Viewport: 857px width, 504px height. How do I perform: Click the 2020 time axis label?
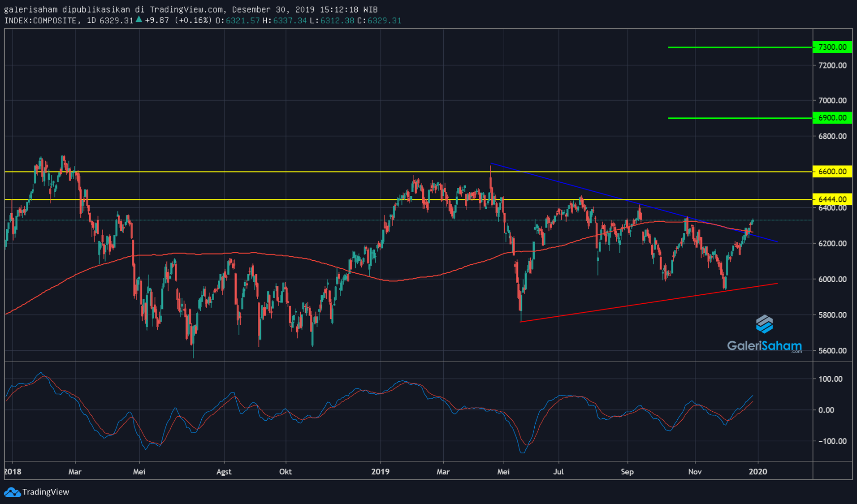click(758, 472)
